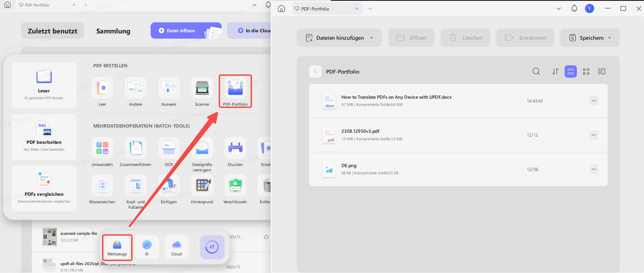This screenshot has width=644, height=273.
Task: Open the PDF-Portfolio tool icon
Action: click(x=235, y=88)
